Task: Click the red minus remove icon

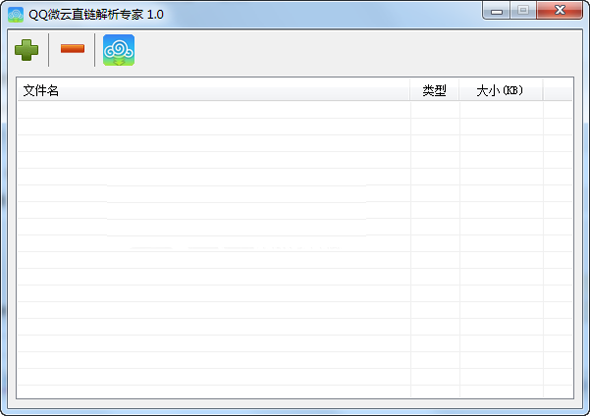Action: pyautogui.click(x=72, y=49)
